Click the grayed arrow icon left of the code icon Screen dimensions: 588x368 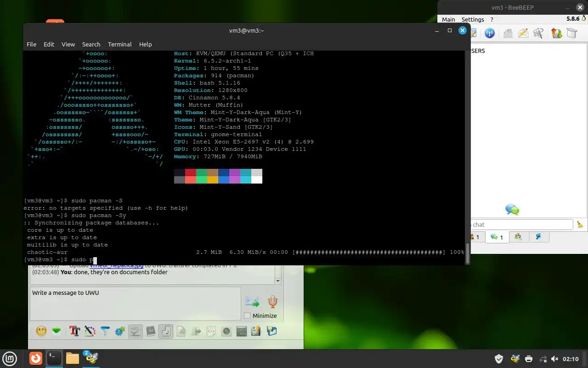[x=196, y=331]
